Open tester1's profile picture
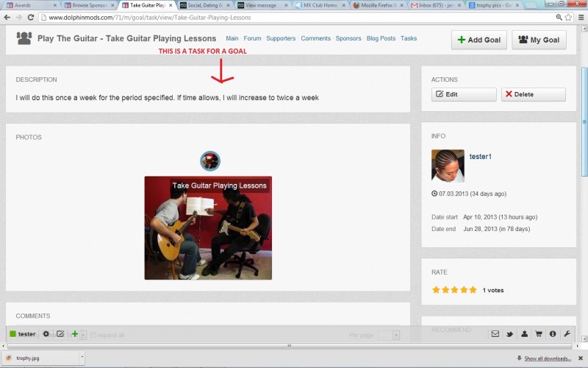Viewport: 588px width, 368px height. click(x=448, y=166)
